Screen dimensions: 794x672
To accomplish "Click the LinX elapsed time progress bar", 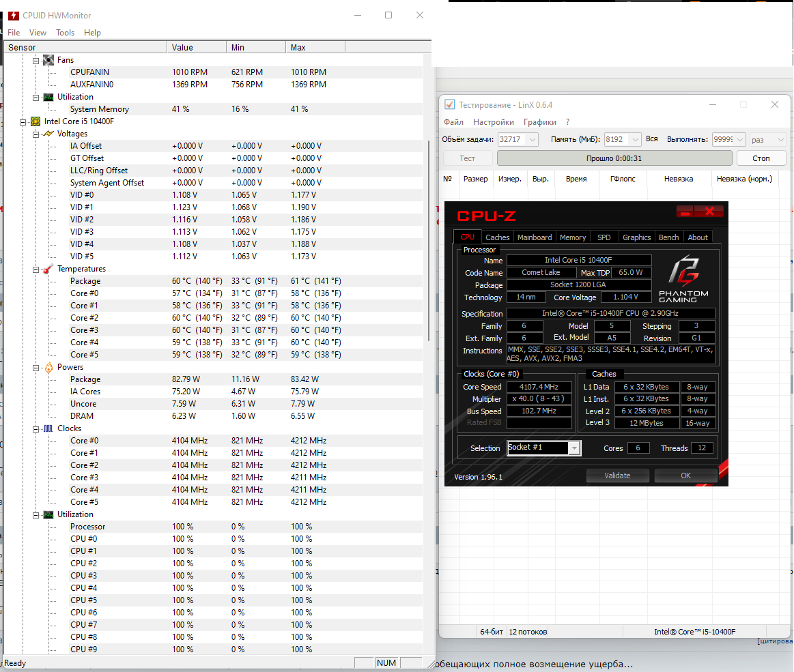I will click(x=614, y=158).
